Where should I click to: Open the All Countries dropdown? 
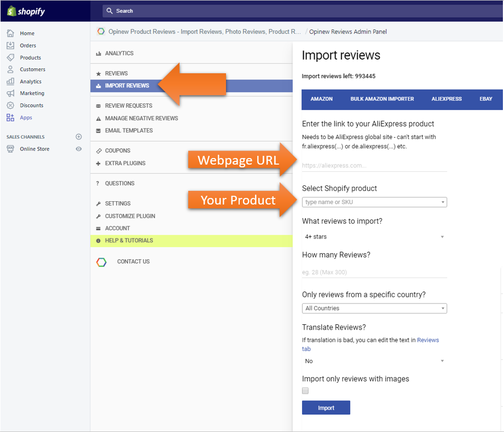[374, 308]
